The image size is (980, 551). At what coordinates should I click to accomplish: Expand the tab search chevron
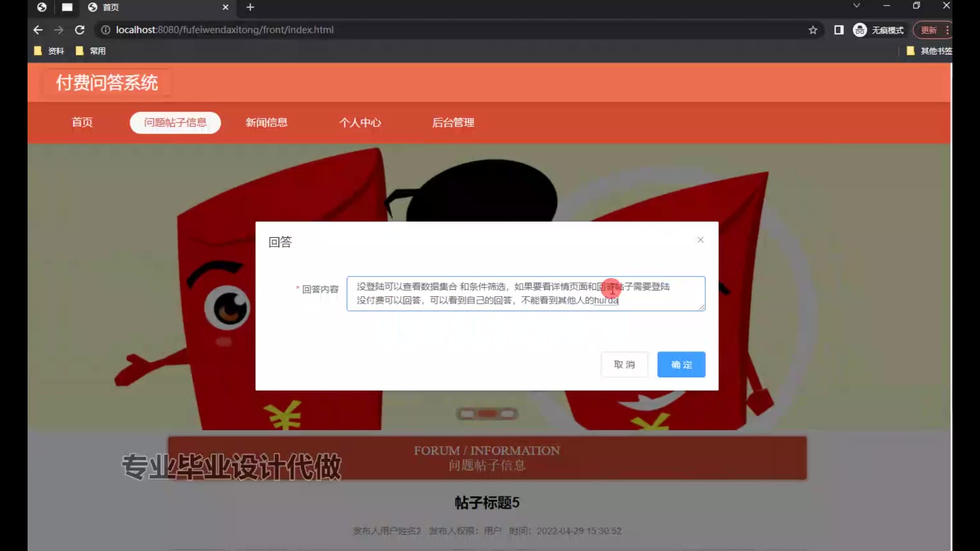[856, 6]
